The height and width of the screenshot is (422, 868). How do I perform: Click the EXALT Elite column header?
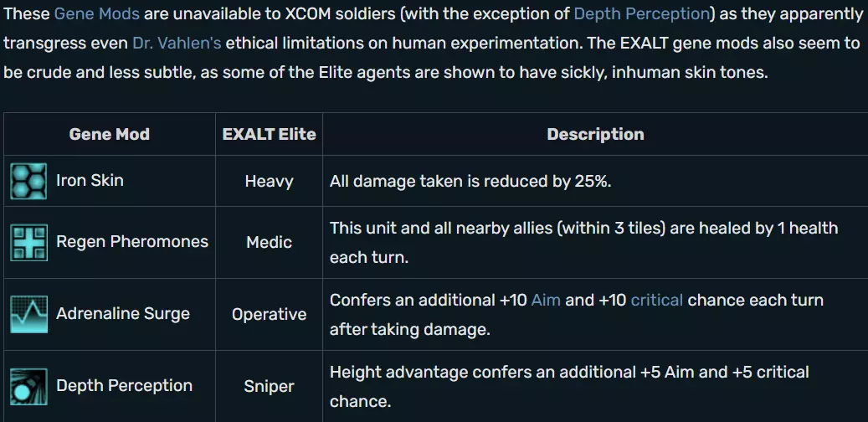[269, 134]
